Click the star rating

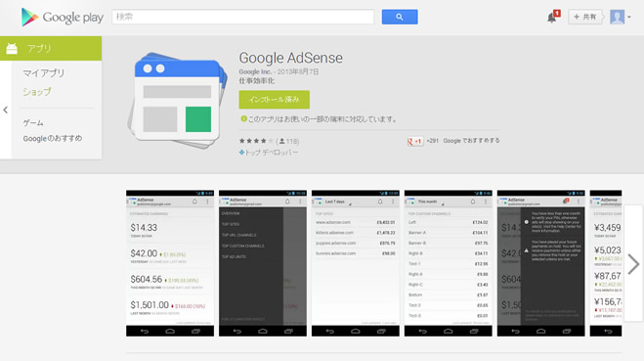(x=256, y=141)
